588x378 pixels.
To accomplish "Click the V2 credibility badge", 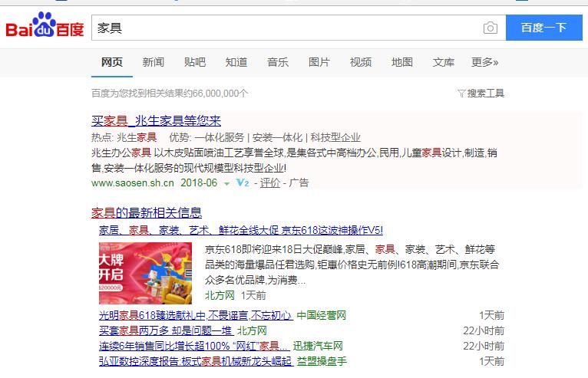I will [x=243, y=182].
